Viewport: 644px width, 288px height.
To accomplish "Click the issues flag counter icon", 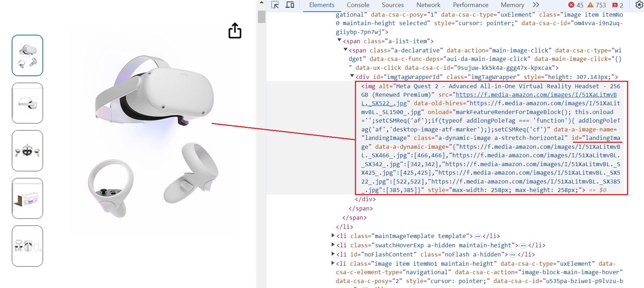I will pos(615,5).
